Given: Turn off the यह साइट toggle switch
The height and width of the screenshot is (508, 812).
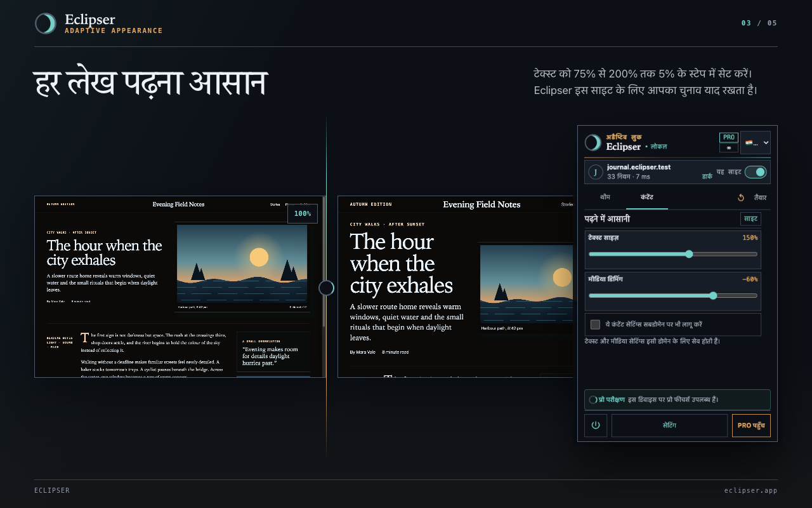Looking at the screenshot, I should click(756, 172).
